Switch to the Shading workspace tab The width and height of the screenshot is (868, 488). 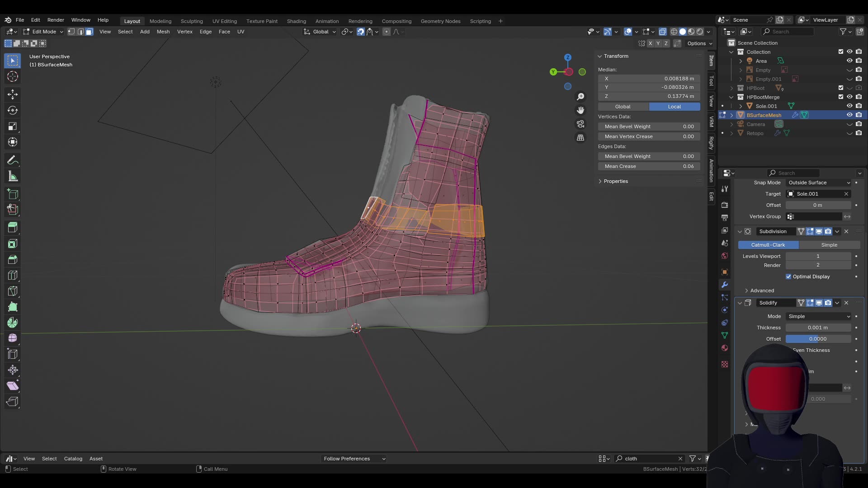pos(296,21)
